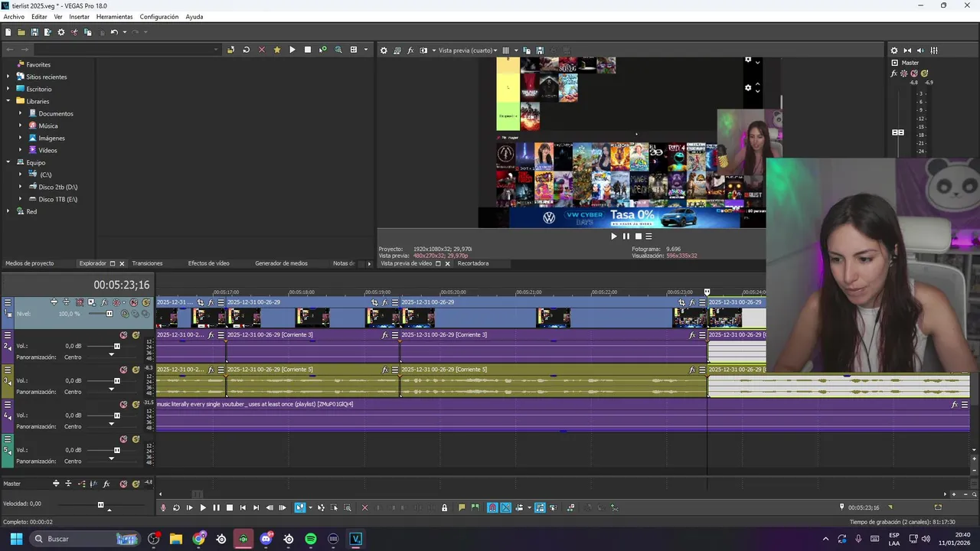Adjust the Velocidad rate slider
The image size is (980, 551).
tap(100, 504)
